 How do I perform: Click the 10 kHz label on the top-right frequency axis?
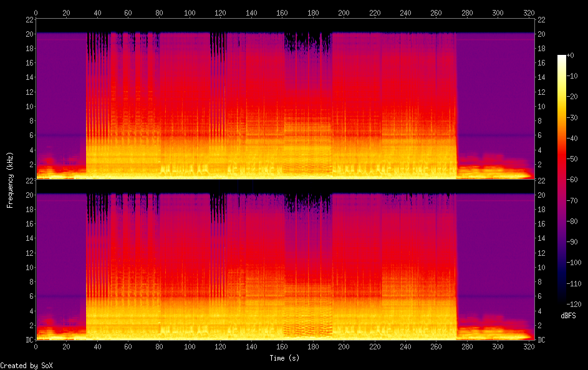coord(542,106)
